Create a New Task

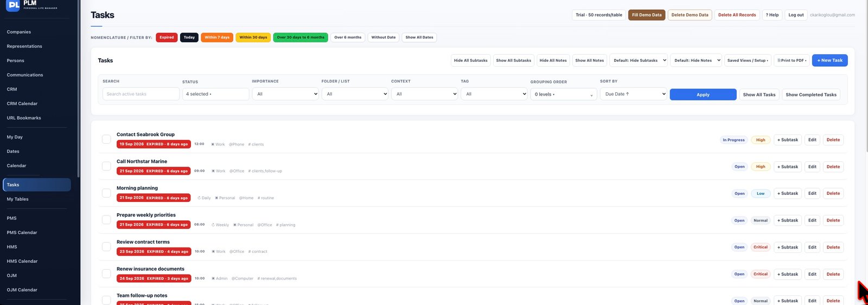(x=829, y=60)
